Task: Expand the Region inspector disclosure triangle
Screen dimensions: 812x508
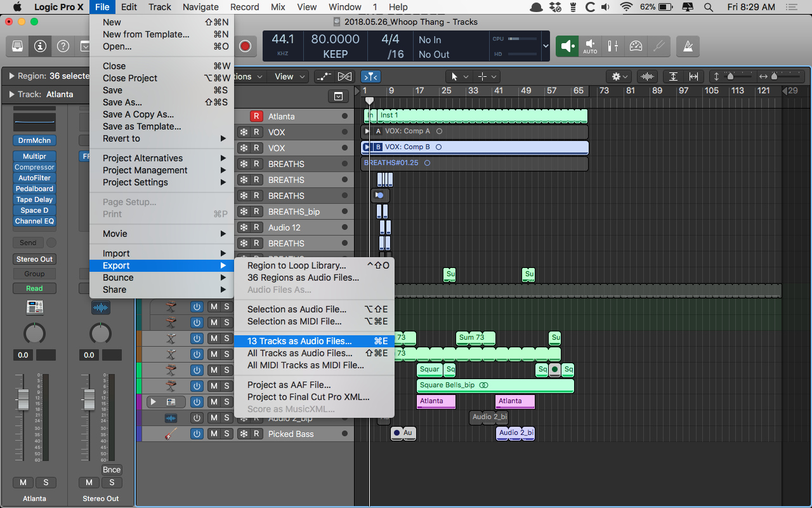Action: tap(11, 76)
